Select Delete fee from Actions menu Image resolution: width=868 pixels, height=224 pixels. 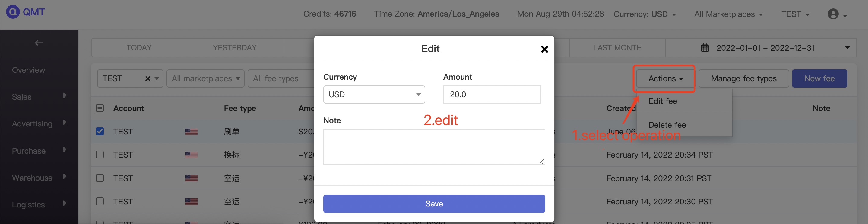click(x=667, y=125)
